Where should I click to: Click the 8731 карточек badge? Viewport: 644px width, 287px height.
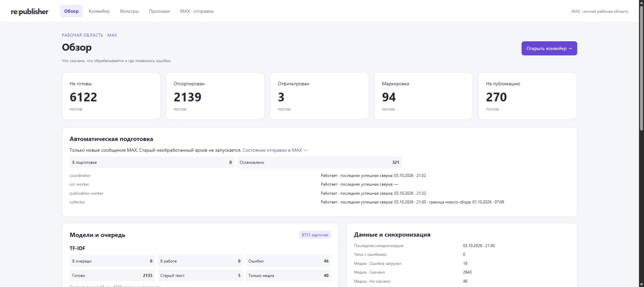[315, 235]
